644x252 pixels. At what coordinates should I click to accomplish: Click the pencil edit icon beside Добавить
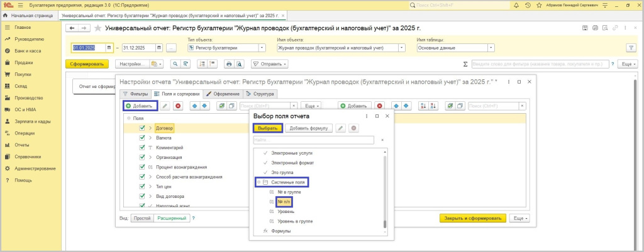(x=165, y=106)
